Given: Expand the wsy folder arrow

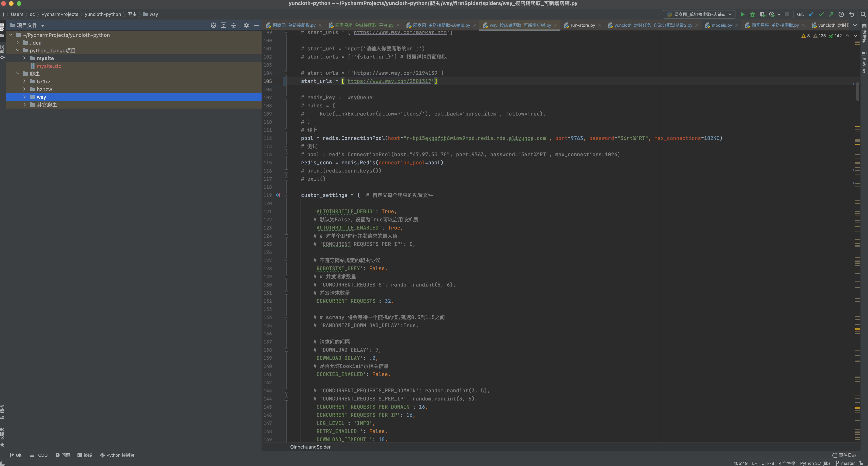Looking at the screenshot, I should [x=24, y=97].
